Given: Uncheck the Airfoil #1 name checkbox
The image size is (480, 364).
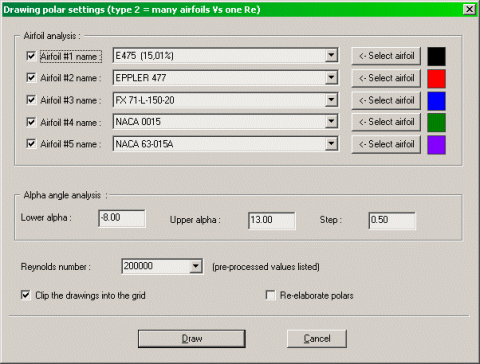Looking at the screenshot, I should point(31,56).
